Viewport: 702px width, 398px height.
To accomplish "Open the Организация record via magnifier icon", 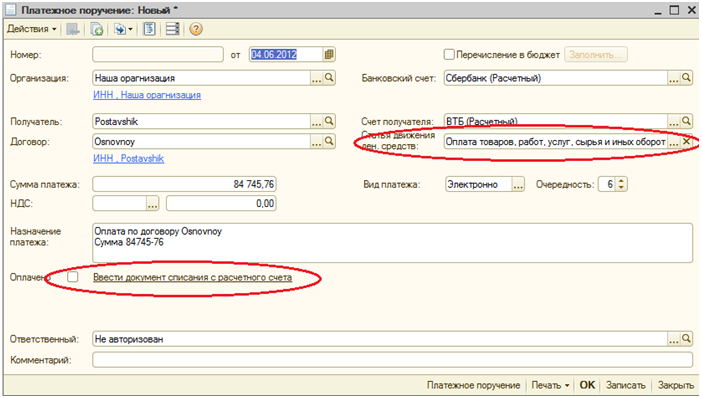I will tap(329, 78).
